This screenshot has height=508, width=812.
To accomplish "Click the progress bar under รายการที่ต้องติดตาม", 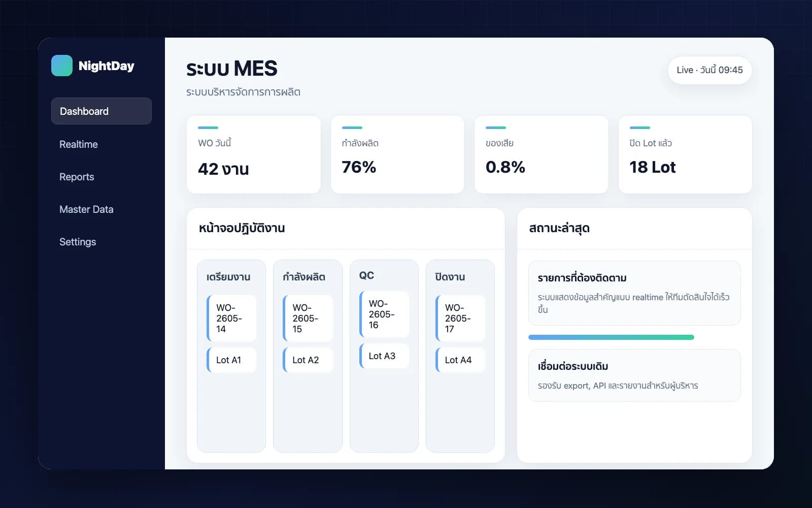I will click(x=611, y=337).
